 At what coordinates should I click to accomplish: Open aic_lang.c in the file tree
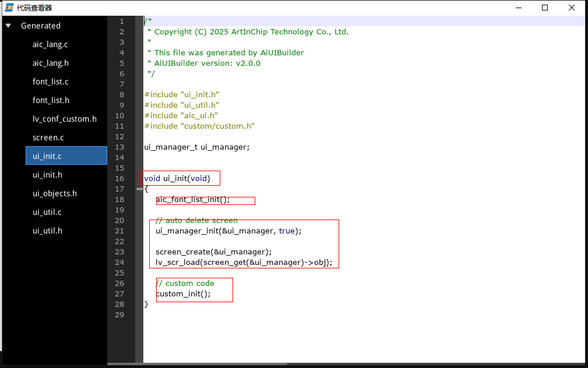tap(50, 45)
